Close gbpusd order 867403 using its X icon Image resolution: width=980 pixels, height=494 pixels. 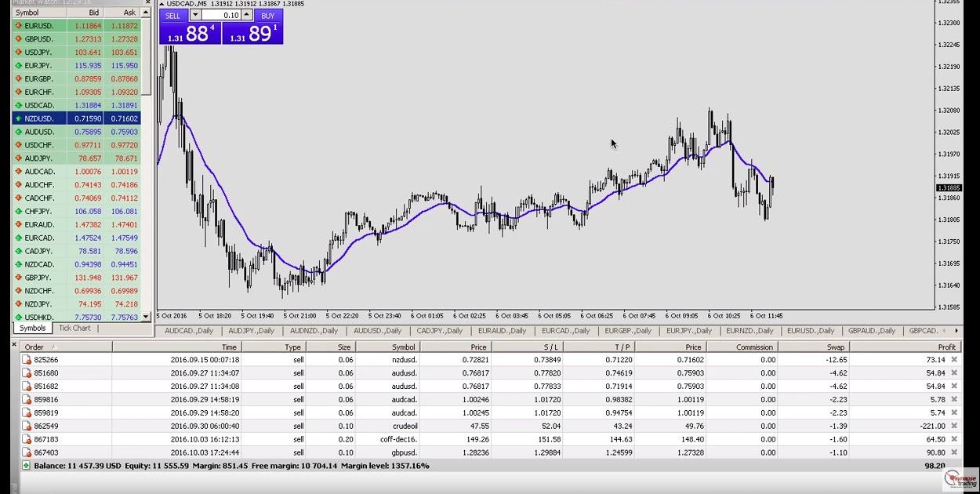point(953,452)
